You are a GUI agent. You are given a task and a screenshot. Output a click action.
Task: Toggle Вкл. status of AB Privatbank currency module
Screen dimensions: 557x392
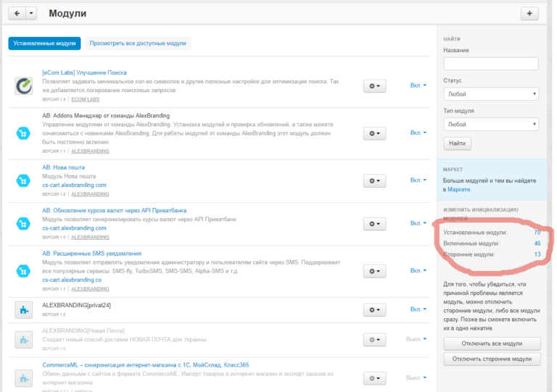(418, 223)
